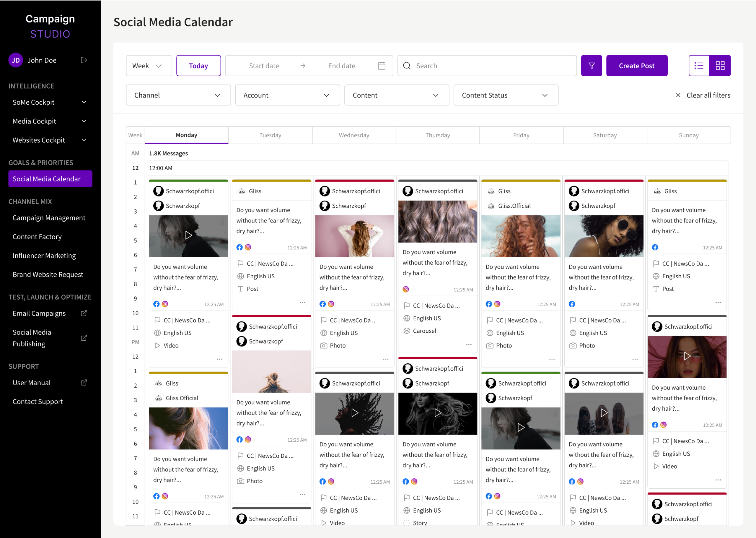Open Email Campaigns external link icon
Image resolution: width=756 pixels, height=538 pixels.
point(84,313)
